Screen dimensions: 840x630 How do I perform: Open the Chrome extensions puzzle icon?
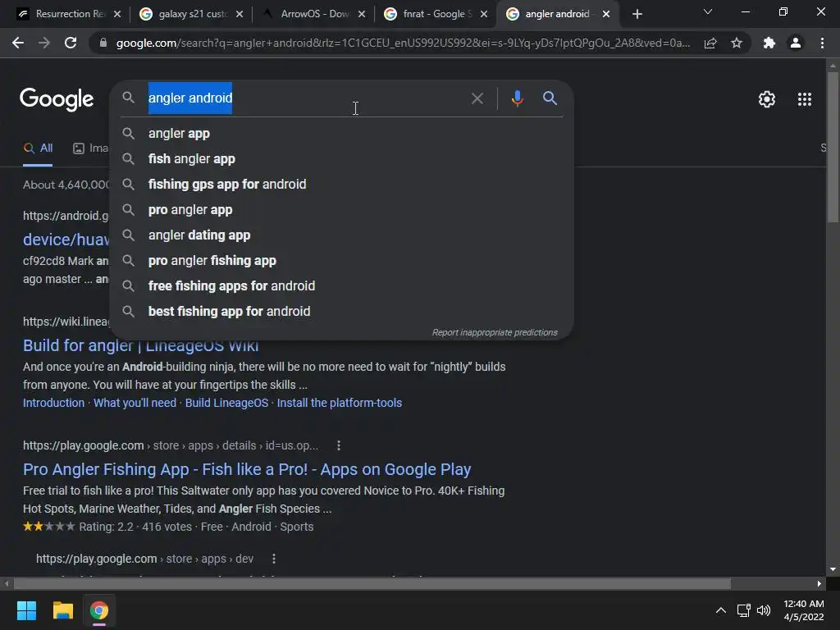pos(769,43)
